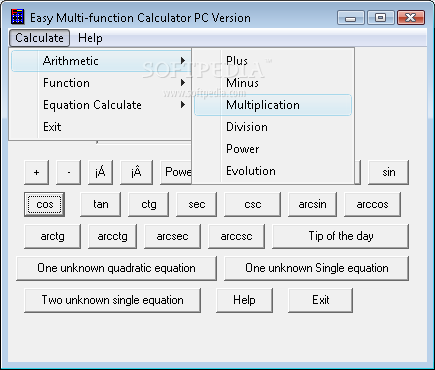Click the cos button
Screen dimensions: 435x370
pyautogui.click(x=45, y=204)
